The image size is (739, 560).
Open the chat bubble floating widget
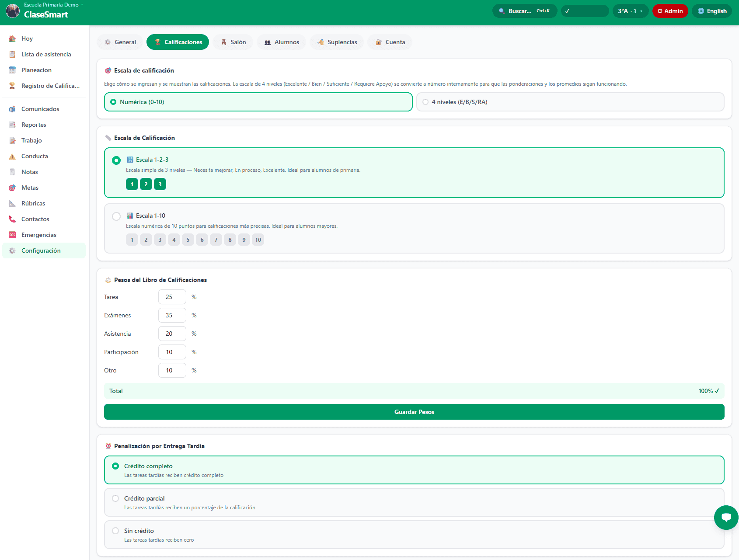click(726, 518)
